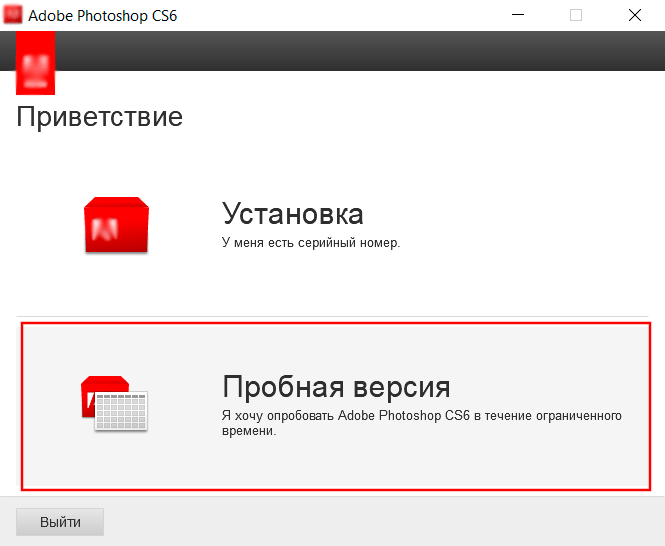This screenshot has width=665, height=546.
Task: Click the trial calendar icon
Action: [114, 403]
